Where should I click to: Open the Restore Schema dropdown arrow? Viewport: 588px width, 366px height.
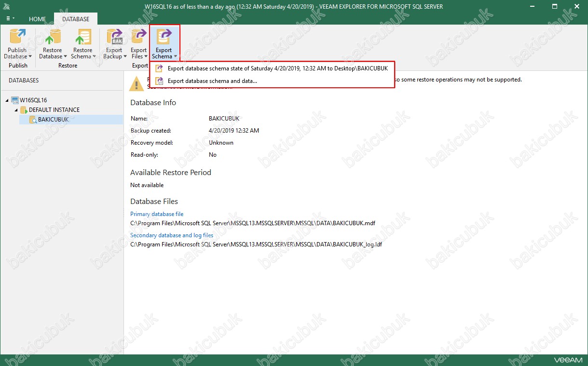coord(94,56)
